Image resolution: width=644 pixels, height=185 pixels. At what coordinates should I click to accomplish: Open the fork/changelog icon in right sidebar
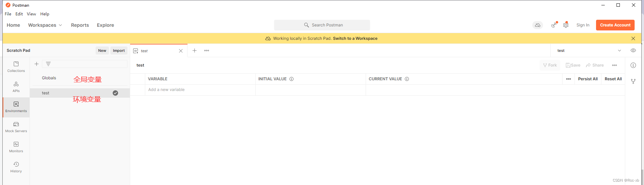pyautogui.click(x=633, y=81)
